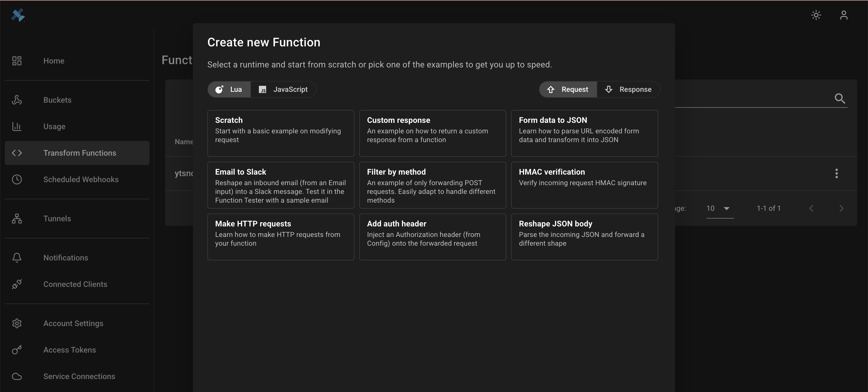The image size is (868, 392).
Task: Open Notifications in the sidebar
Action: coord(77,257)
